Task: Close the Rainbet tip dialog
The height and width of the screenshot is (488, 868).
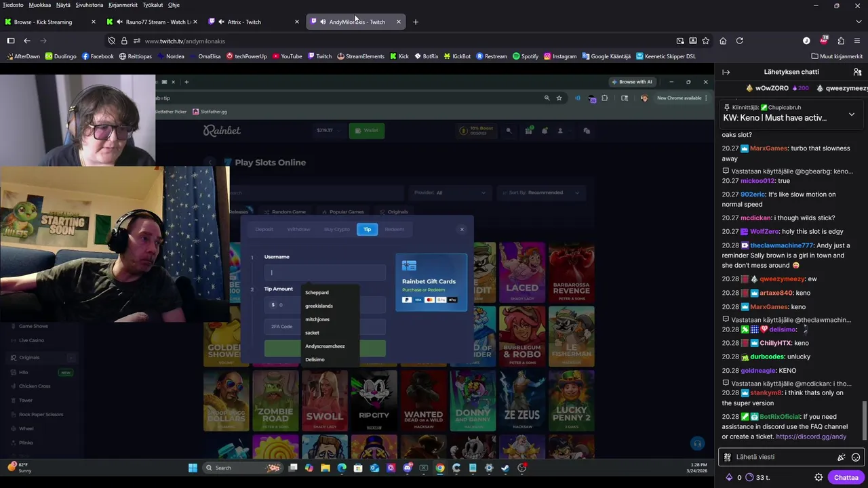Action: pos(462,229)
